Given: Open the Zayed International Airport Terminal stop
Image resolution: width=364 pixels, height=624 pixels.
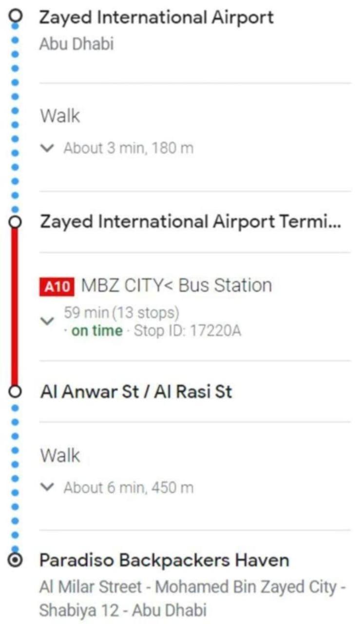Looking at the screenshot, I should 190,222.
